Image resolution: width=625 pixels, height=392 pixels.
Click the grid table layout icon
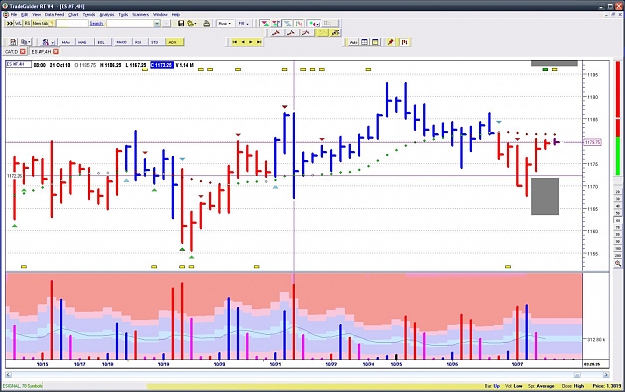tap(364, 42)
